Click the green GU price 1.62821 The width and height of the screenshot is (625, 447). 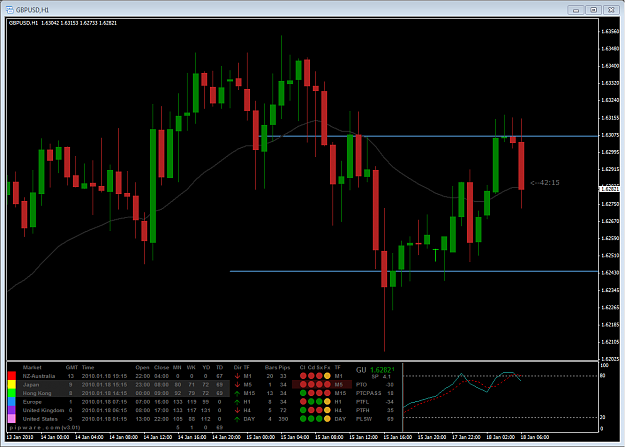tap(382, 370)
